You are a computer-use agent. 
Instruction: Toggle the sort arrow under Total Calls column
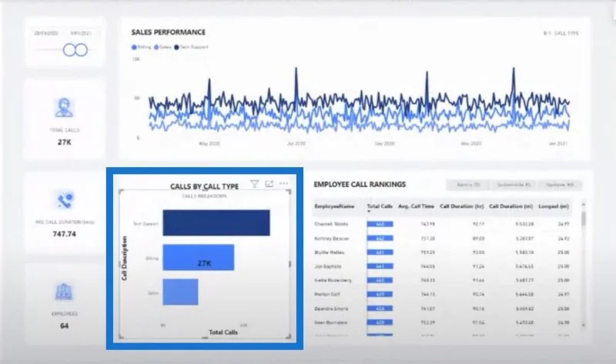(369, 212)
